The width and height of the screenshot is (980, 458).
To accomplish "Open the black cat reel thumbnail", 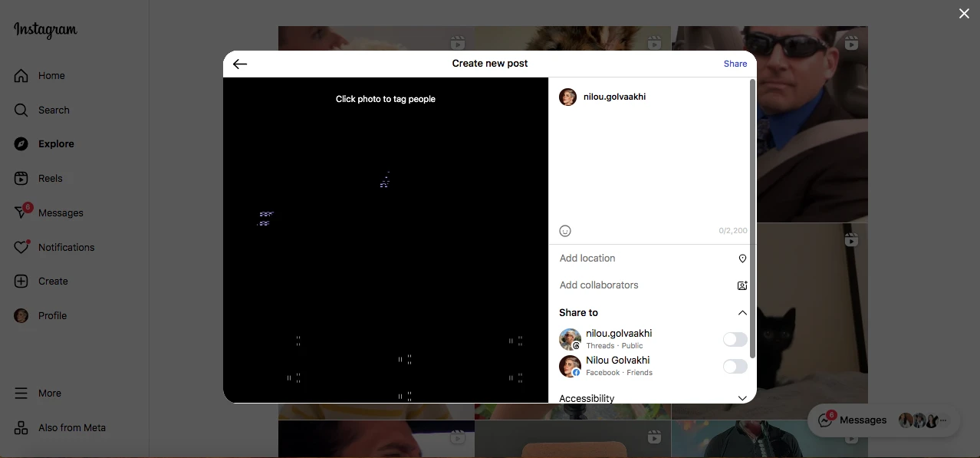I will point(812,321).
